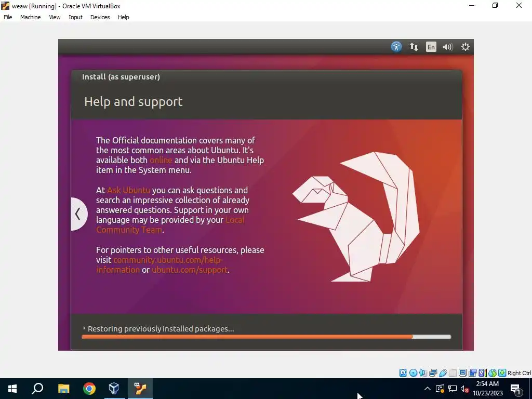532x399 pixels.
Task: Follow the 'online' documentation link
Action: [161, 160]
